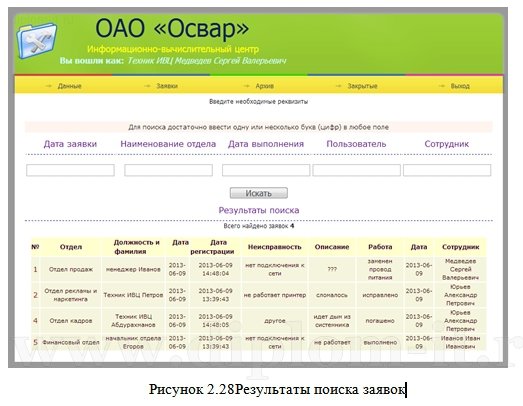This screenshot has width=523, height=406.
Task: Click the Отдел column header
Action: pyautogui.click(x=71, y=247)
